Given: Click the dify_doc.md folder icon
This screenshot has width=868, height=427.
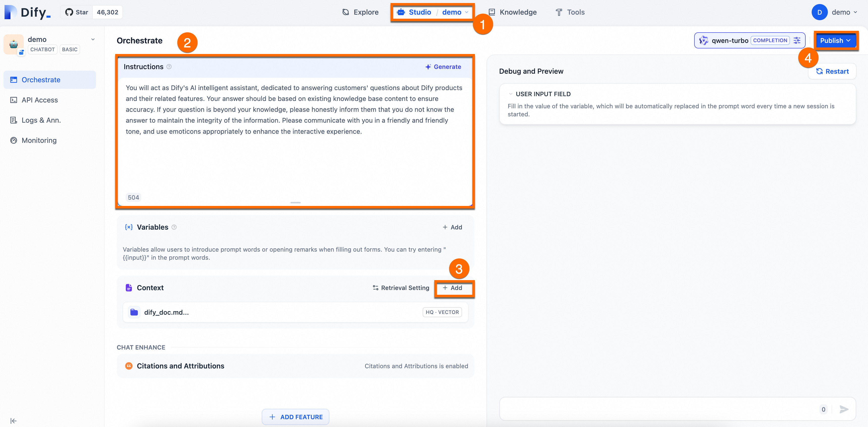Looking at the screenshot, I should coord(134,312).
